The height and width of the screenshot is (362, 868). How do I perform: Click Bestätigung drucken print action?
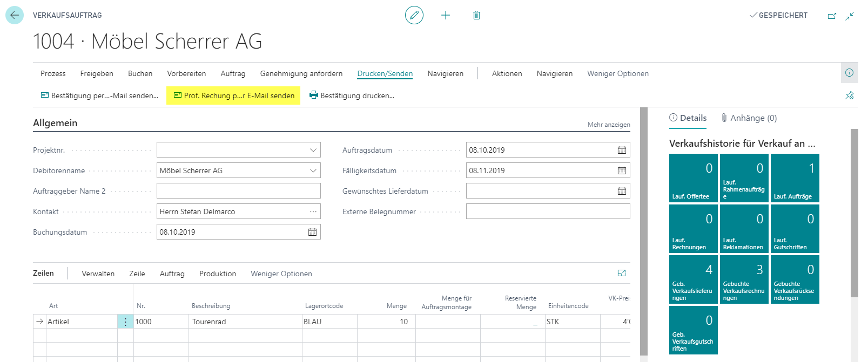[352, 95]
